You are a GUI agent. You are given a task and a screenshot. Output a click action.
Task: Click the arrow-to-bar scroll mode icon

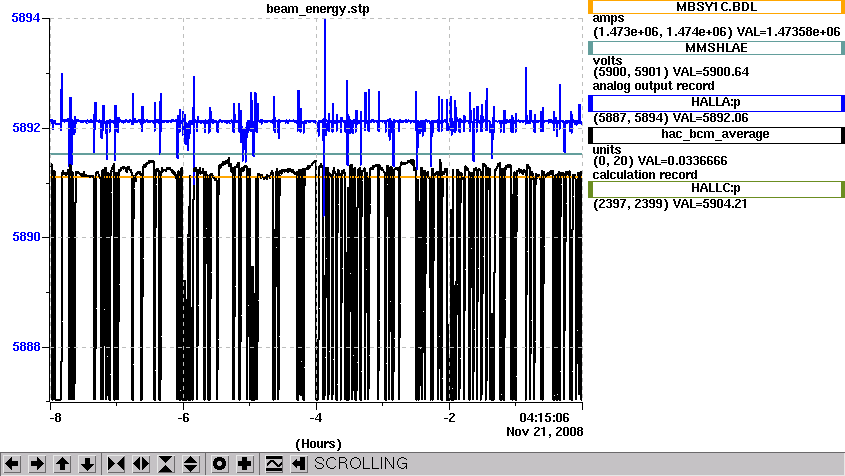point(299,464)
